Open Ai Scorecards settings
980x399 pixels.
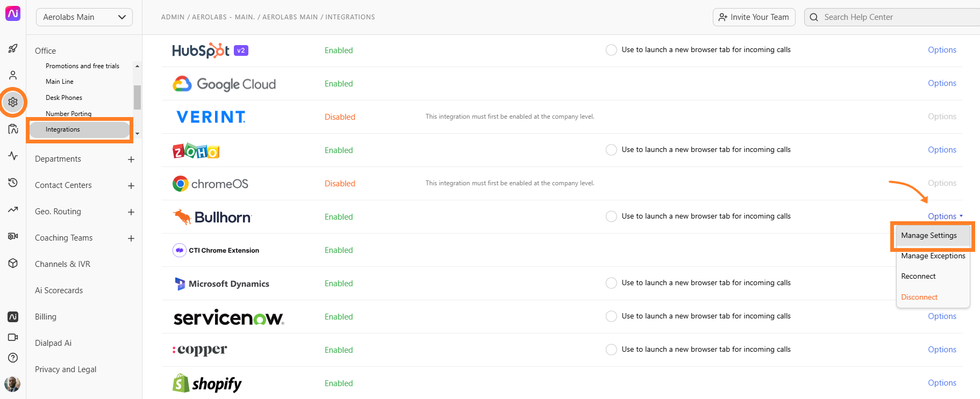tap(59, 291)
